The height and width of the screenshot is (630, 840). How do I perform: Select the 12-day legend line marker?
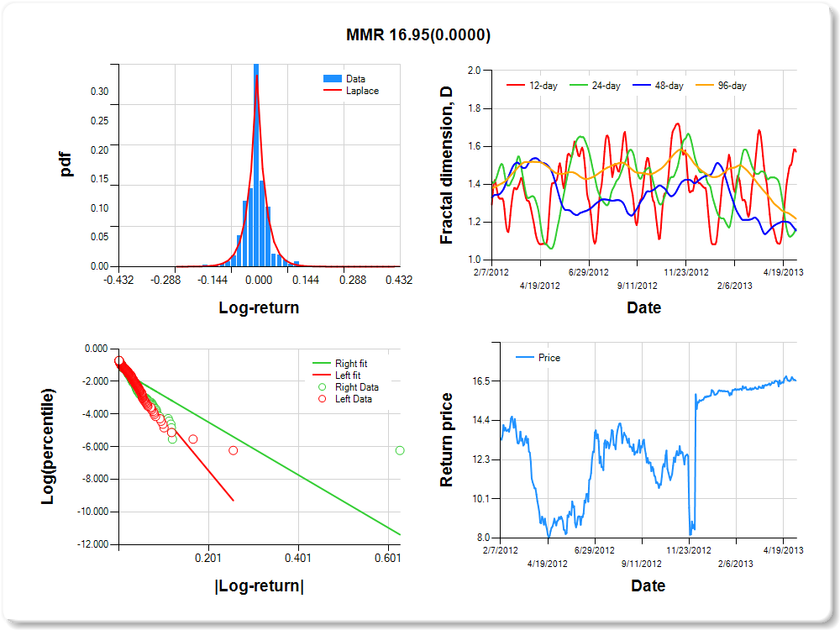tap(516, 86)
